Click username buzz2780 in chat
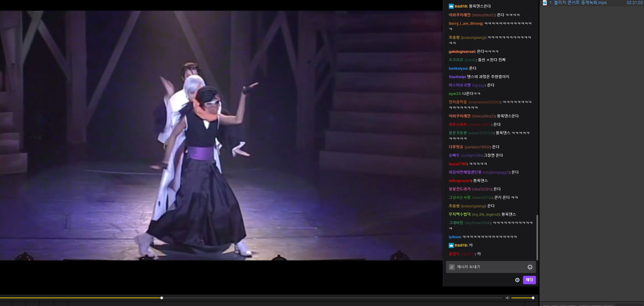The width and height of the screenshot is (644, 306). point(458,164)
